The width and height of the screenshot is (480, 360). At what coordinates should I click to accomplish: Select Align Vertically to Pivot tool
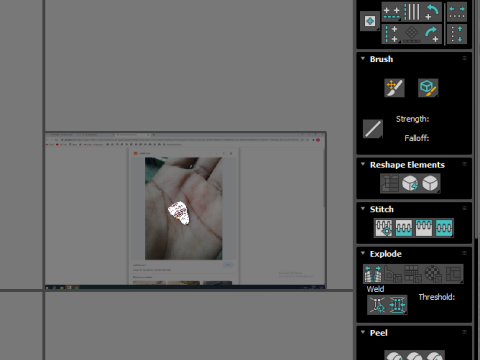click(391, 34)
